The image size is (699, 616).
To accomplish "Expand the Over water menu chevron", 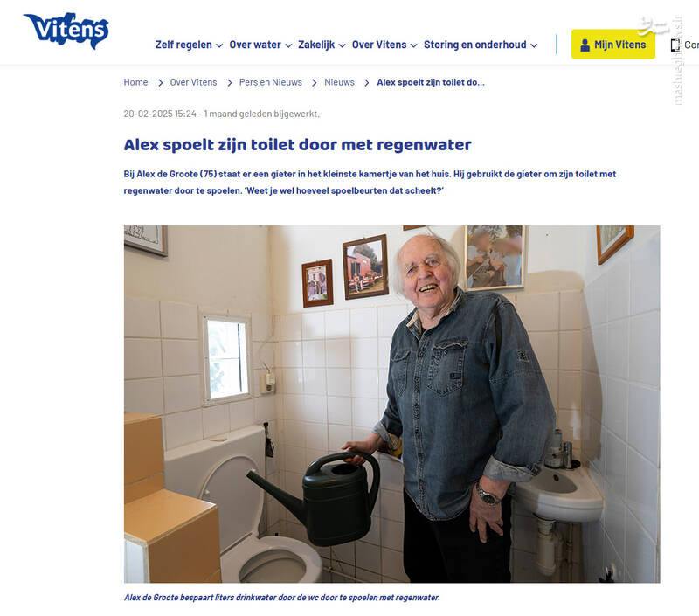I will [x=288, y=45].
